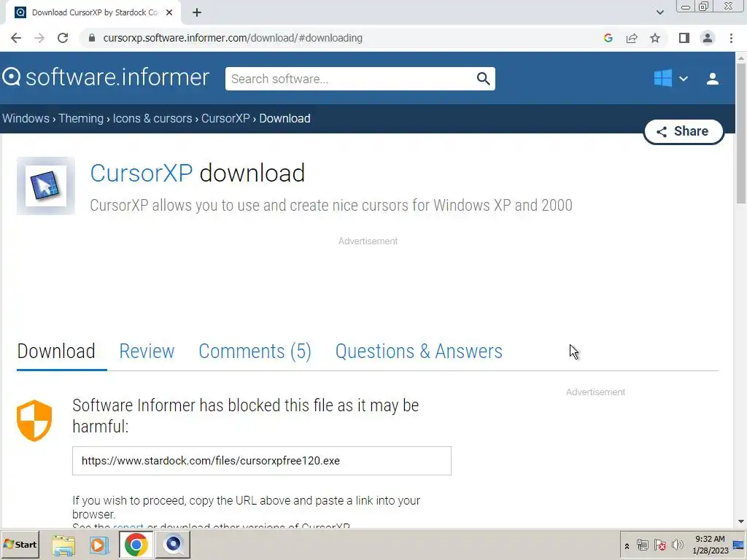
Task: Launch the media player taskbar icon
Action: tap(99, 545)
